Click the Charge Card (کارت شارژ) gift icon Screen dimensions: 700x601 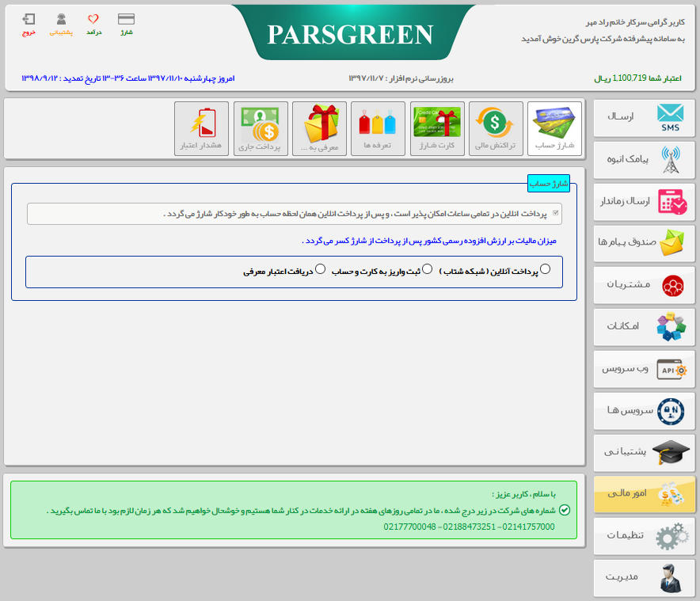tap(436, 128)
